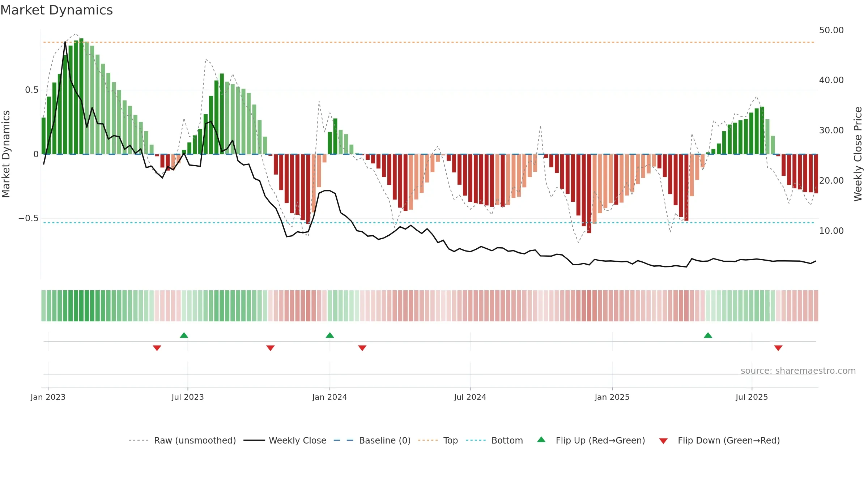Click the 10.00 price axis label

831,231
